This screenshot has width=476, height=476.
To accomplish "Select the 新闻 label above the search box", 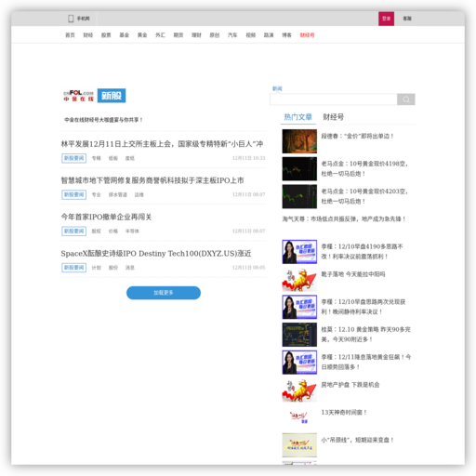I will [277, 88].
